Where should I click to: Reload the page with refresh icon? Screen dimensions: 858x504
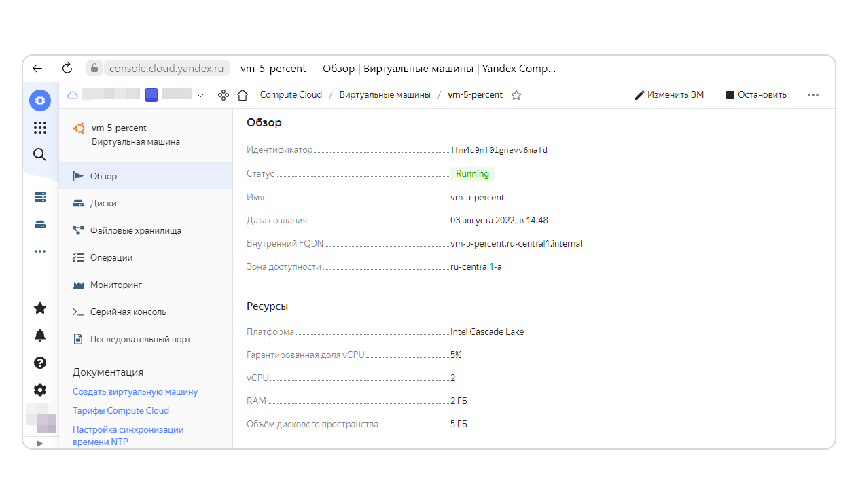(67, 68)
